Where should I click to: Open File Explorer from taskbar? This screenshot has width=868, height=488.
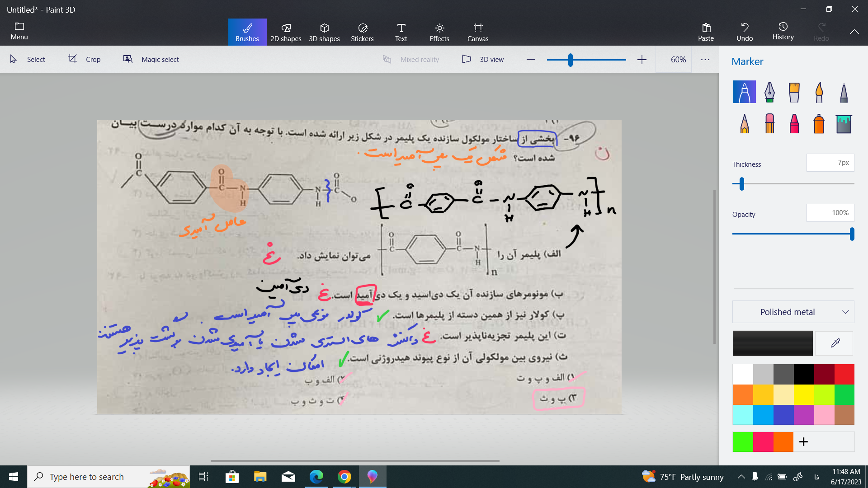click(x=260, y=477)
